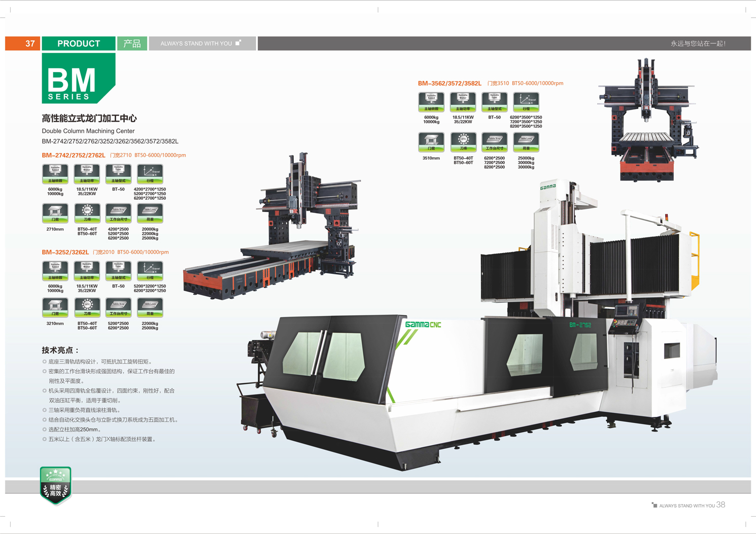Click the door-width icon above 2710mm
This screenshot has height=534, width=756.
(55, 213)
